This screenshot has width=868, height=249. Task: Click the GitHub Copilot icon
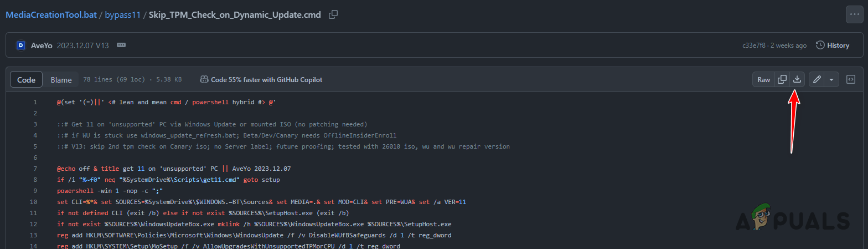204,80
